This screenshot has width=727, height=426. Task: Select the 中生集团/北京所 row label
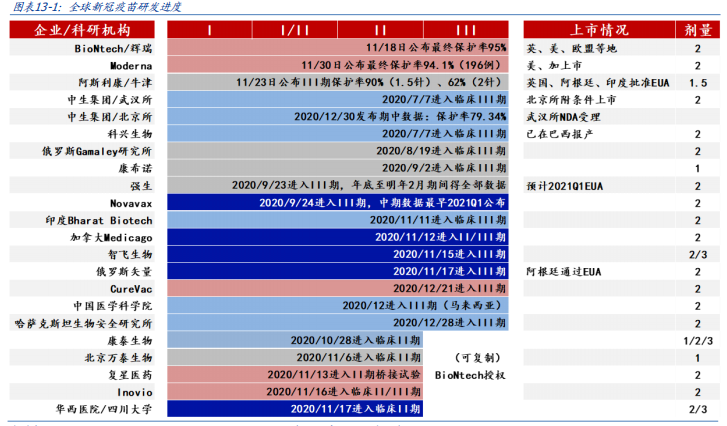[110, 117]
